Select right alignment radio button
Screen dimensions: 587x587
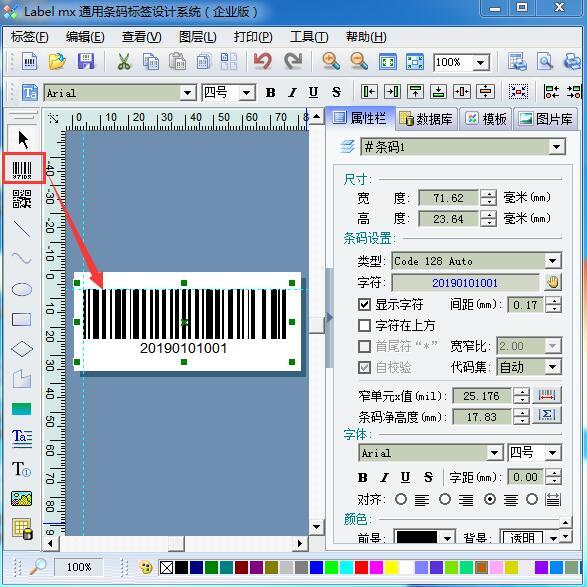(x=445, y=499)
